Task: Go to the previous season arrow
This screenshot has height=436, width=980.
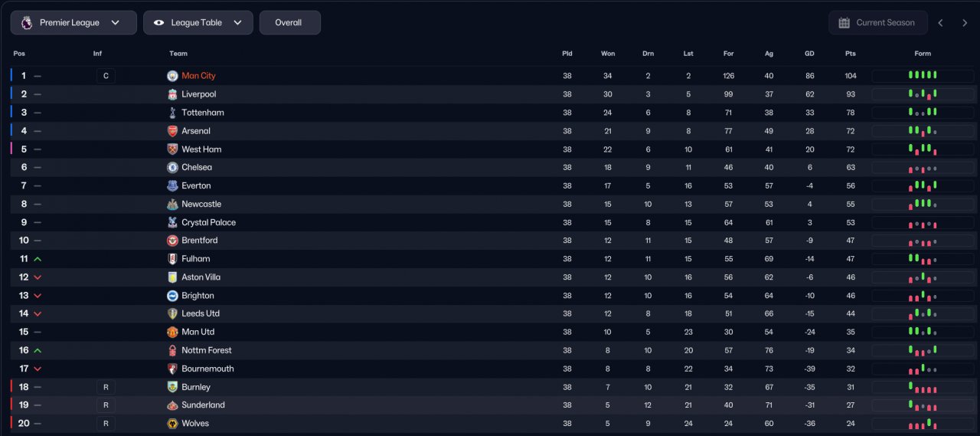Action: pyautogui.click(x=941, y=23)
